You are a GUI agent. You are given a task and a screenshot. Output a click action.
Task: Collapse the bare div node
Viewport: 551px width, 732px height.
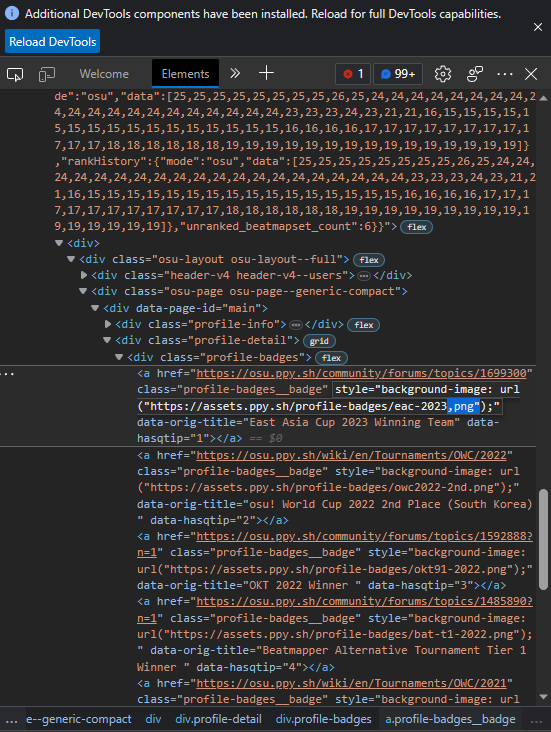(x=59, y=243)
